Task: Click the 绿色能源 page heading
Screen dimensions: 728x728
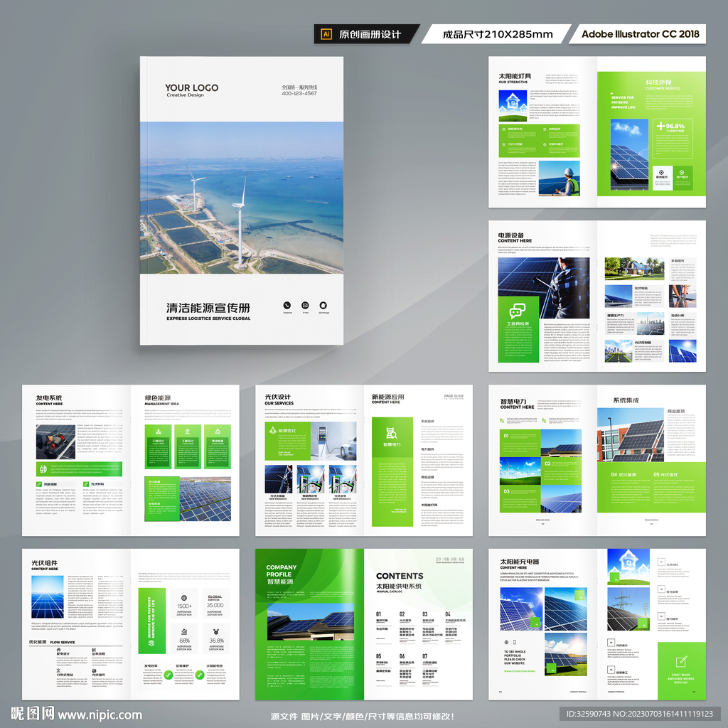Action: 157,398
